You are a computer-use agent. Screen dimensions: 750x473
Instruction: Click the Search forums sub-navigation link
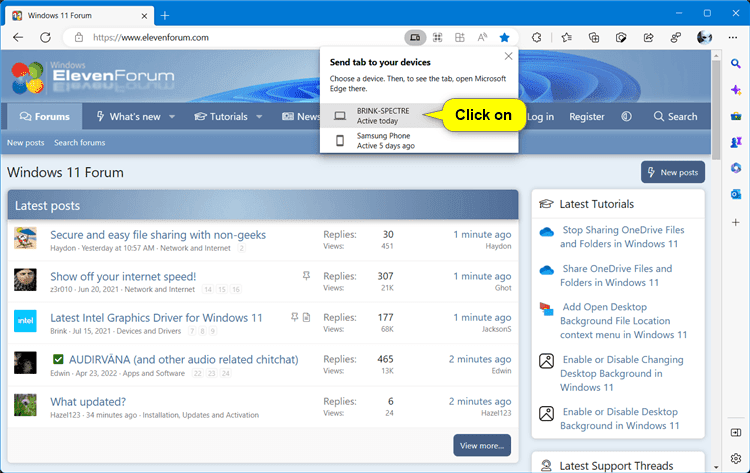click(x=79, y=143)
